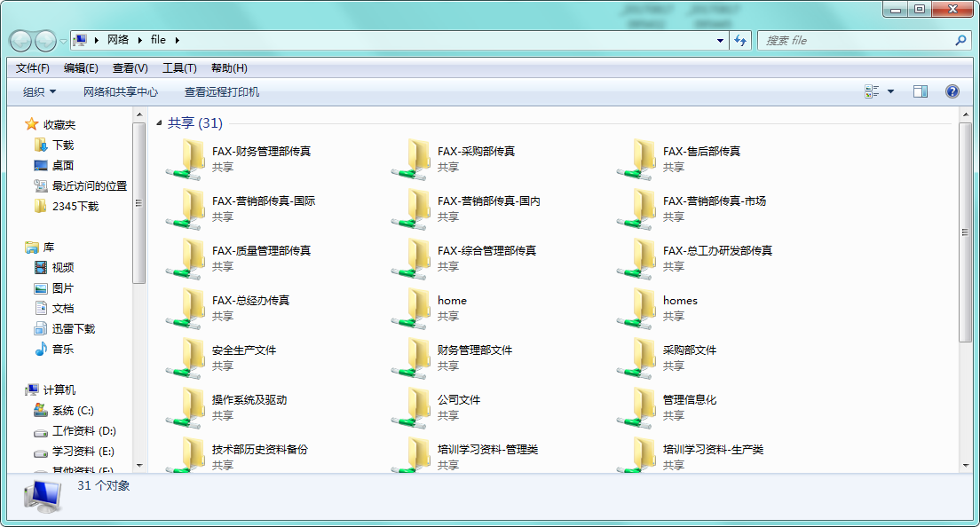Click the navigation pane scrollbar thumb

[x=138, y=203]
